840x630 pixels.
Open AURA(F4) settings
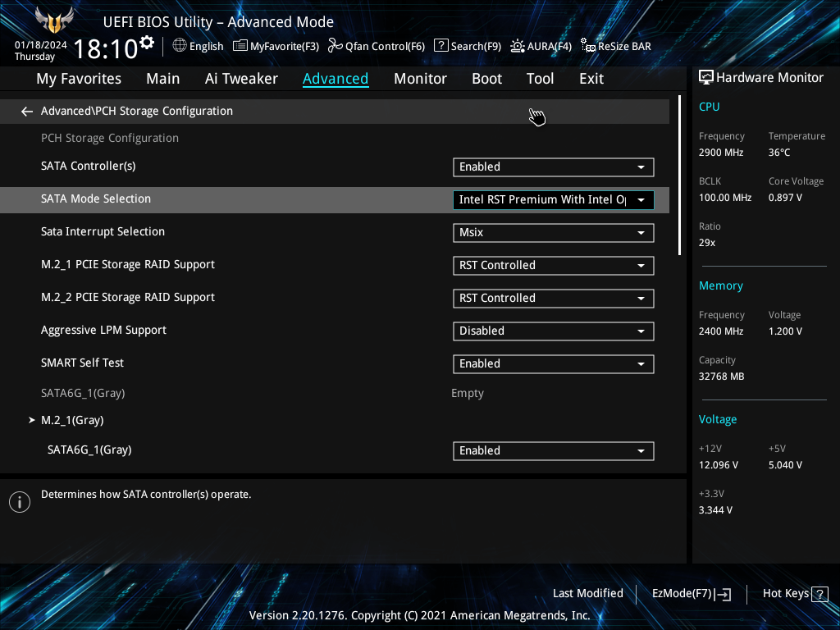549,47
